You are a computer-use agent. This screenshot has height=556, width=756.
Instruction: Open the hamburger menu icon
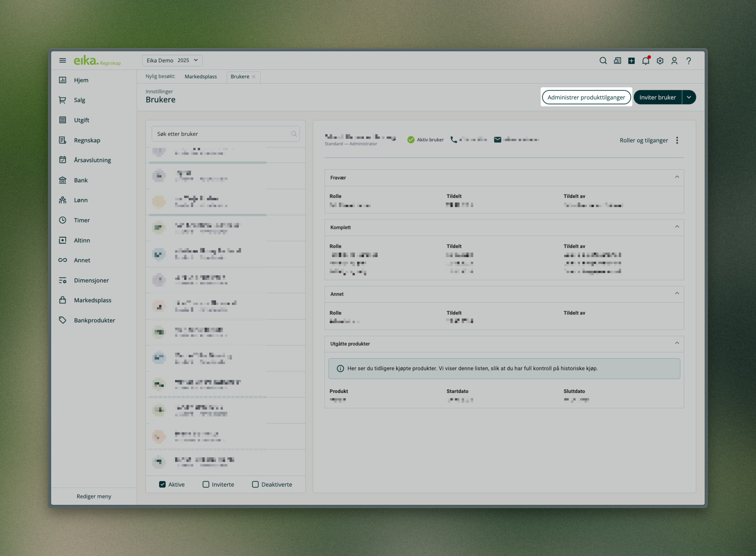coord(63,61)
